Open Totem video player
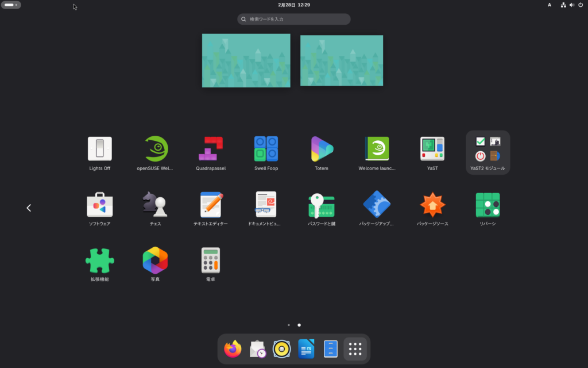The width and height of the screenshot is (588, 368). click(x=322, y=149)
